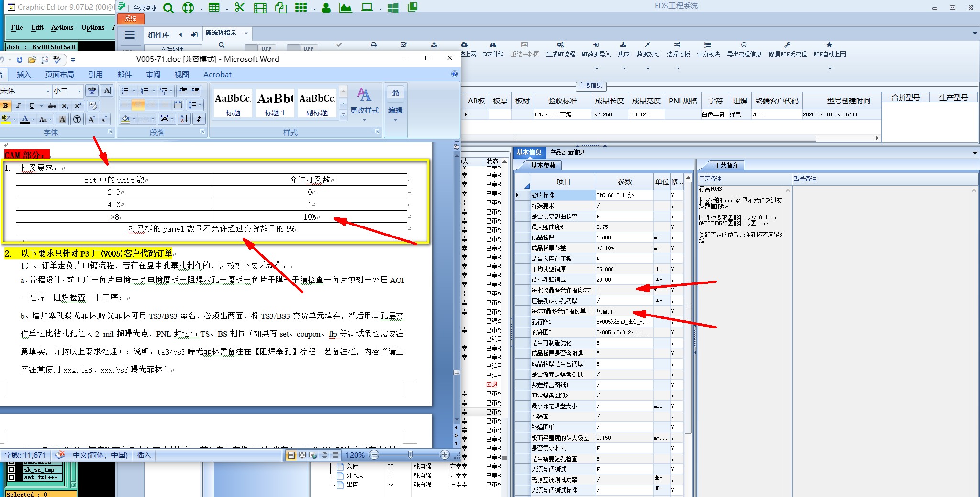Screen dimensions: 980x497
Task: Click ECN升级 toolbar icon
Action: click(x=493, y=49)
